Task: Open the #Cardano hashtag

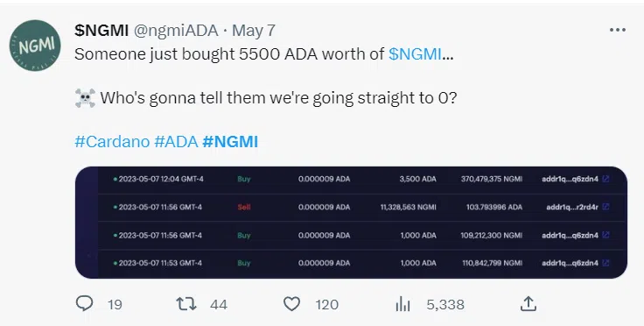Action: [112, 141]
